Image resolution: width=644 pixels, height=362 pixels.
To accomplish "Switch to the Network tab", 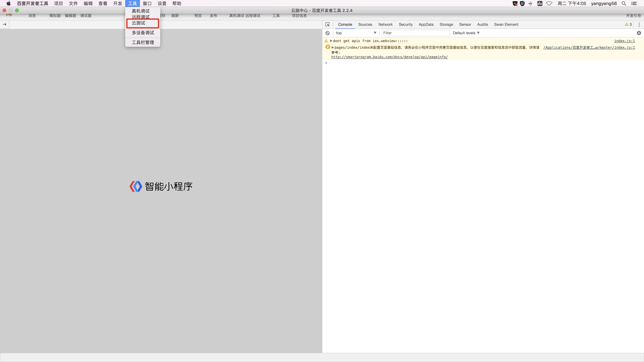I will pyautogui.click(x=385, y=24).
